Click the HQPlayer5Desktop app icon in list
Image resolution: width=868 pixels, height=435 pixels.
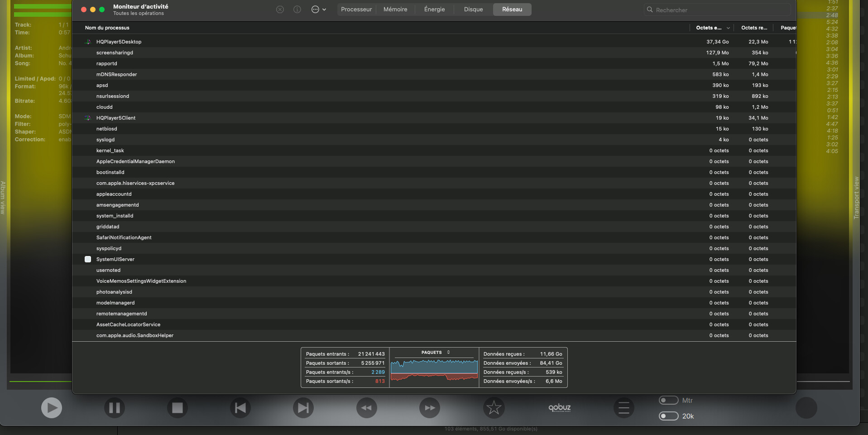tap(88, 42)
